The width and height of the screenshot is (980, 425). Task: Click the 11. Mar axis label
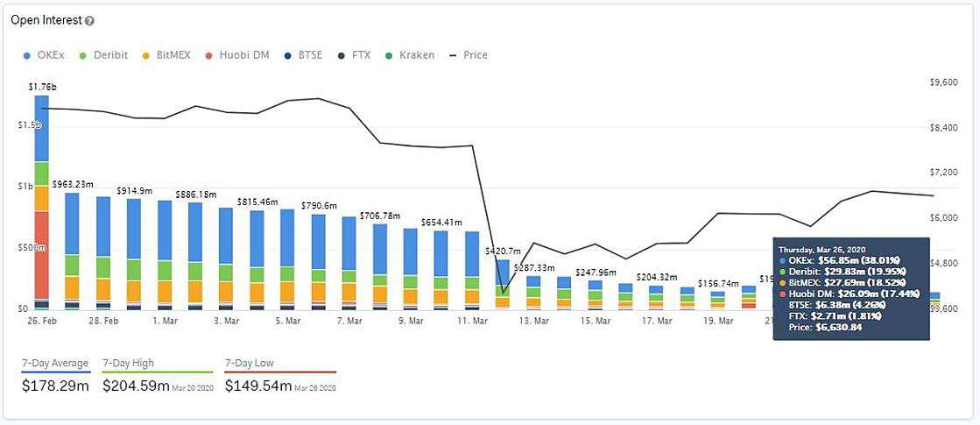click(472, 321)
